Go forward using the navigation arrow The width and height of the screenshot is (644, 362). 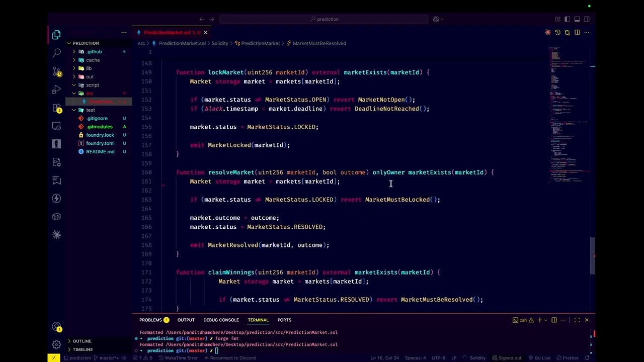[x=212, y=19]
